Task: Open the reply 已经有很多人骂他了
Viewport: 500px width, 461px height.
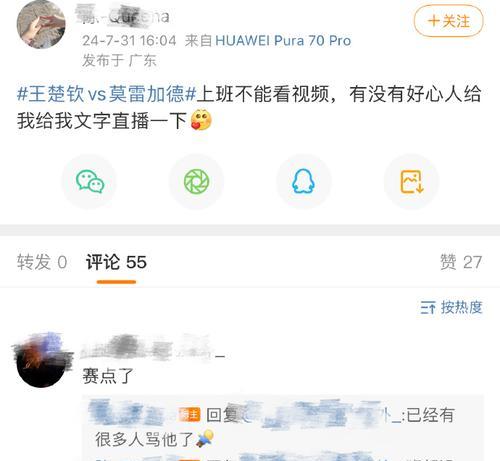Action: (x=273, y=427)
